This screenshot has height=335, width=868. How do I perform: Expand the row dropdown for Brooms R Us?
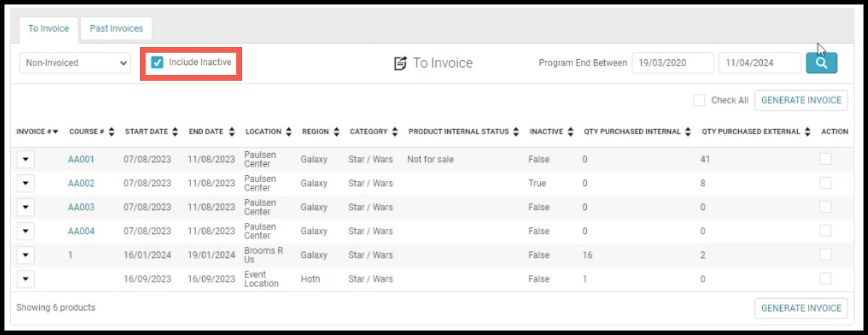26,255
